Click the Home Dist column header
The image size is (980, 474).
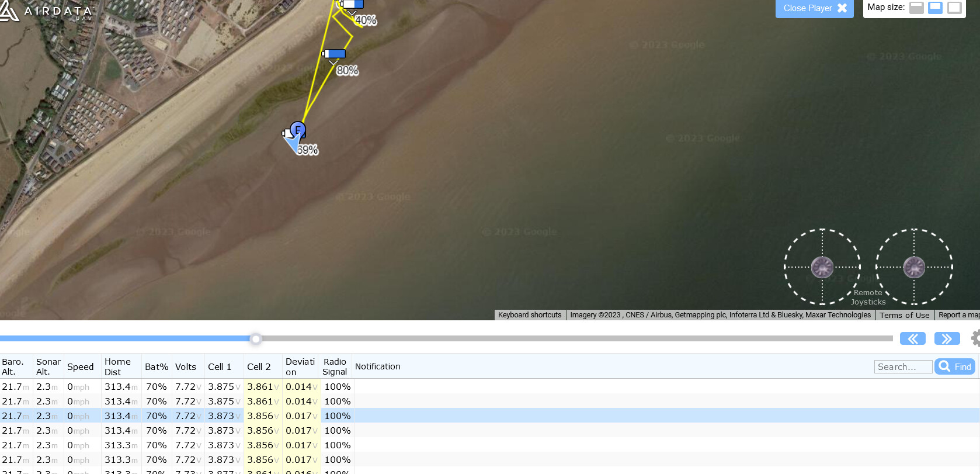point(117,366)
